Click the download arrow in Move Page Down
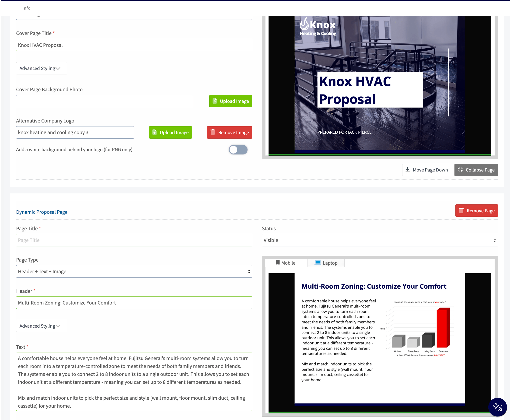Image resolution: width=510 pixels, height=420 pixels. click(x=408, y=170)
